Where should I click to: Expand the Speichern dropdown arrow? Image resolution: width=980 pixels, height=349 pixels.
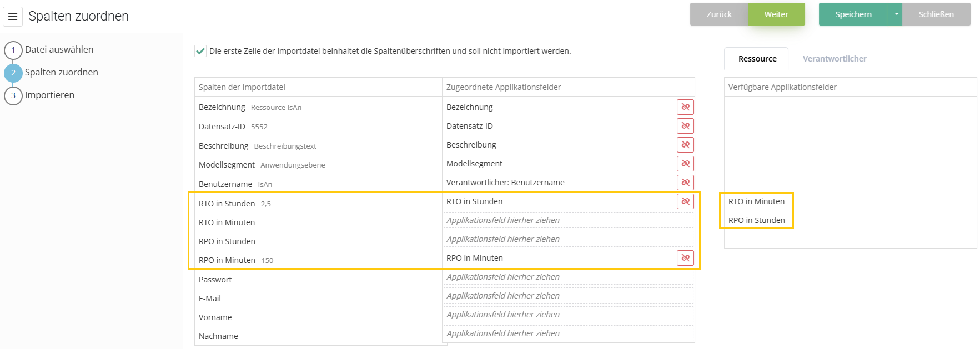(x=896, y=14)
